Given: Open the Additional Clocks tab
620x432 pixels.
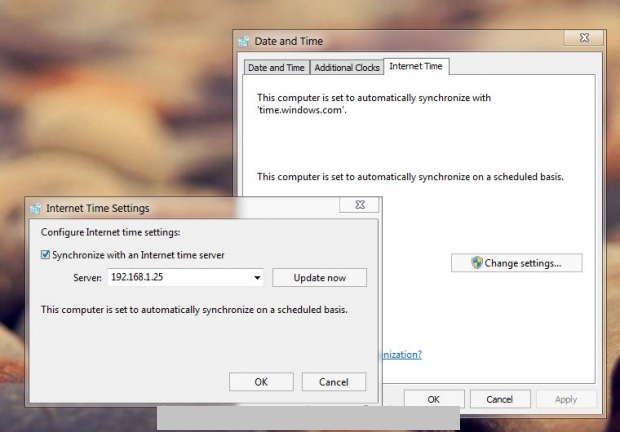Looking at the screenshot, I should (x=346, y=68).
